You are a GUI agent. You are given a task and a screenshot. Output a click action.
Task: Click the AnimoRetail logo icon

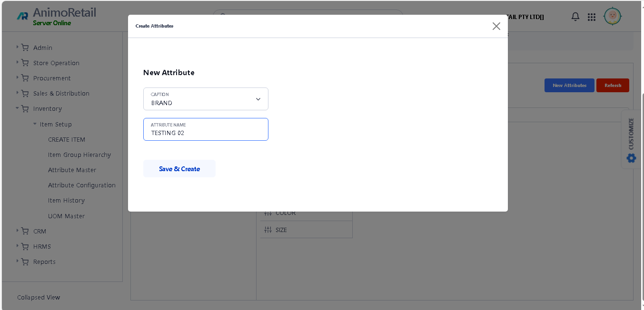tap(22, 16)
